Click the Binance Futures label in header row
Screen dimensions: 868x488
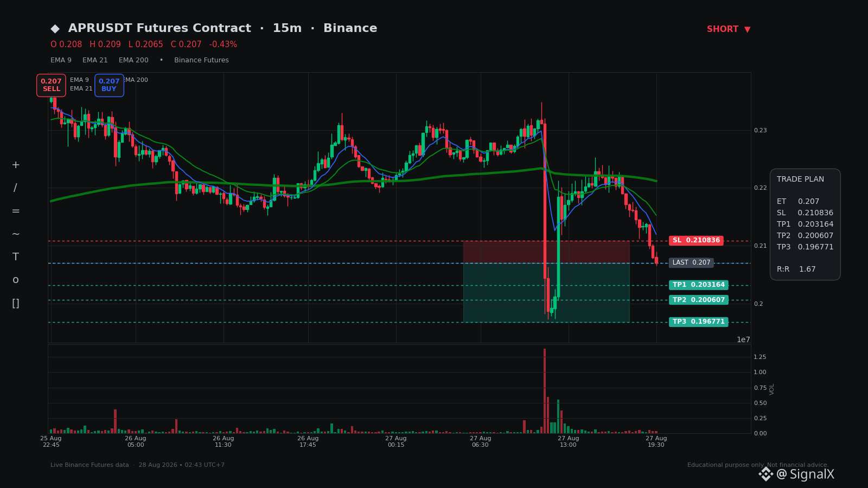(x=201, y=60)
